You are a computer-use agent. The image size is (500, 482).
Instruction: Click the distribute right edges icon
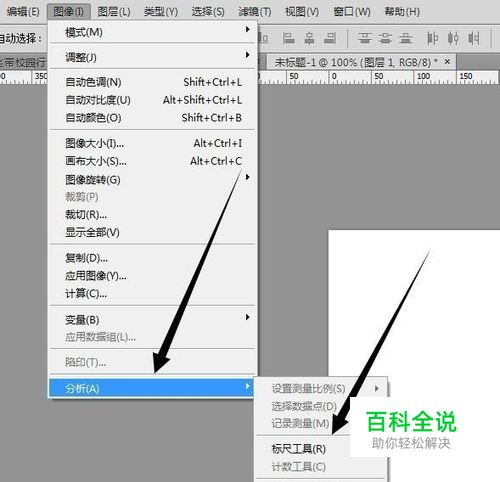(474, 38)
